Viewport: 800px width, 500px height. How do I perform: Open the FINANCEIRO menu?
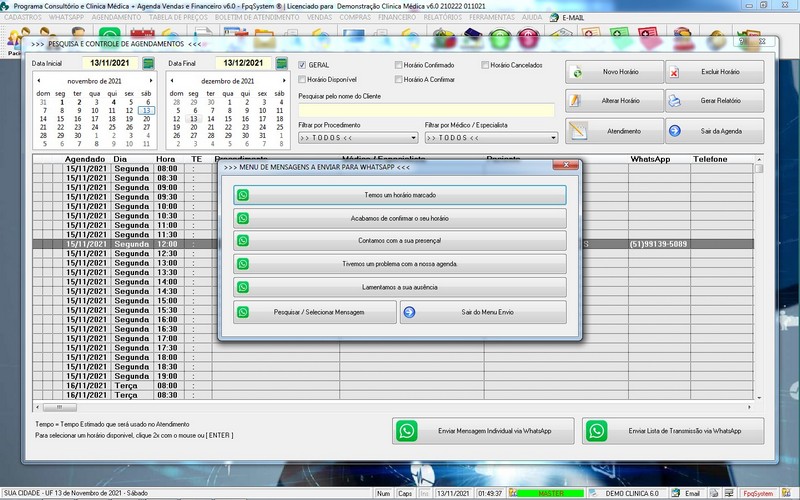click(x=397, y=17)
